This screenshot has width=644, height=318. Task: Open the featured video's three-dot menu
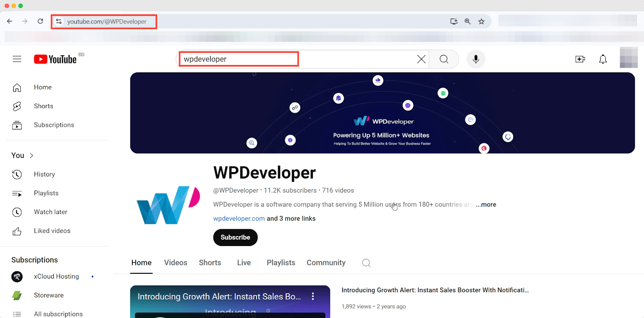pyautogui.click(x=313, y=296)
